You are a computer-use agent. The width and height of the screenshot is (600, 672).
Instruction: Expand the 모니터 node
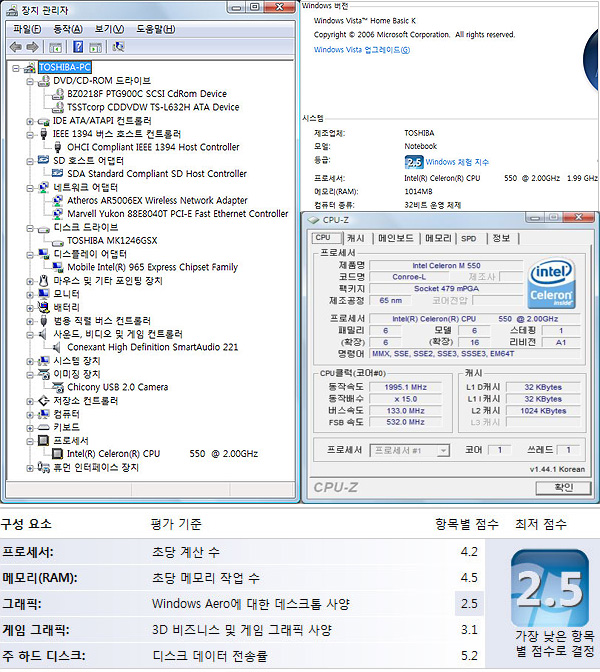point(30,295)
